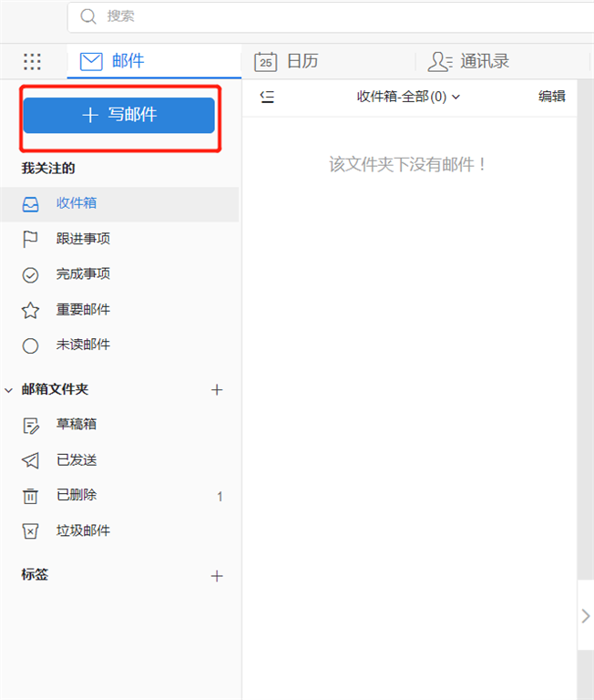Click the search magnifier icon
The height and width of the screenshot is (700, 594).
[x=88, y=16]
